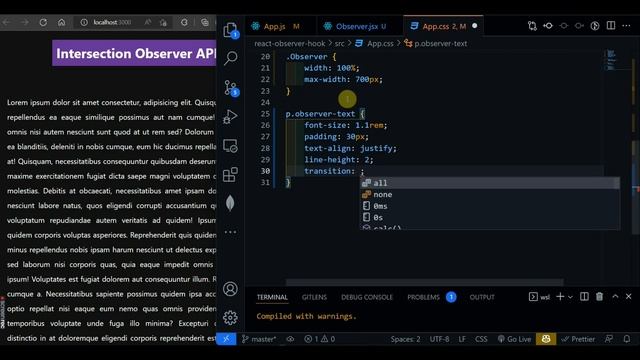The image size is (640, 360).
Task: Change the UTF-8 file encoding
Action: coord(439,339)
